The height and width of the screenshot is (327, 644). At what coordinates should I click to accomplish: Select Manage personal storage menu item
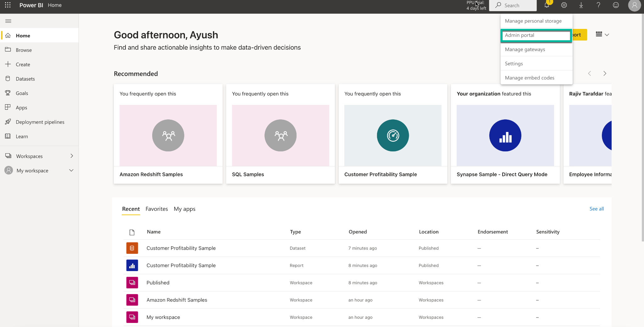pos(536,21)
